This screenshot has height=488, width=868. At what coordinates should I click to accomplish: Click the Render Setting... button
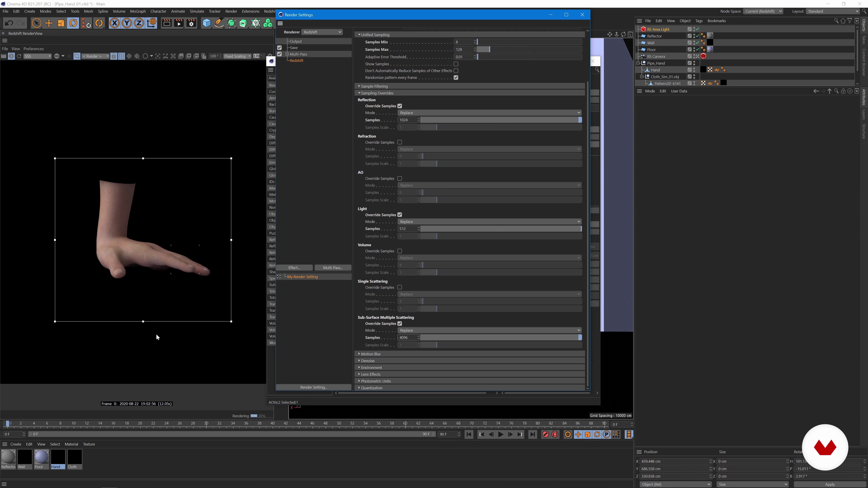314,387
